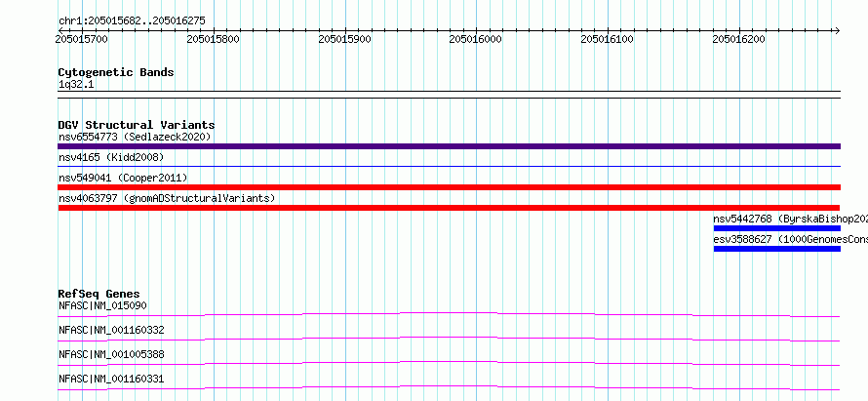Click the NFASC|NM_001160332 transcript label

point(111,330)
